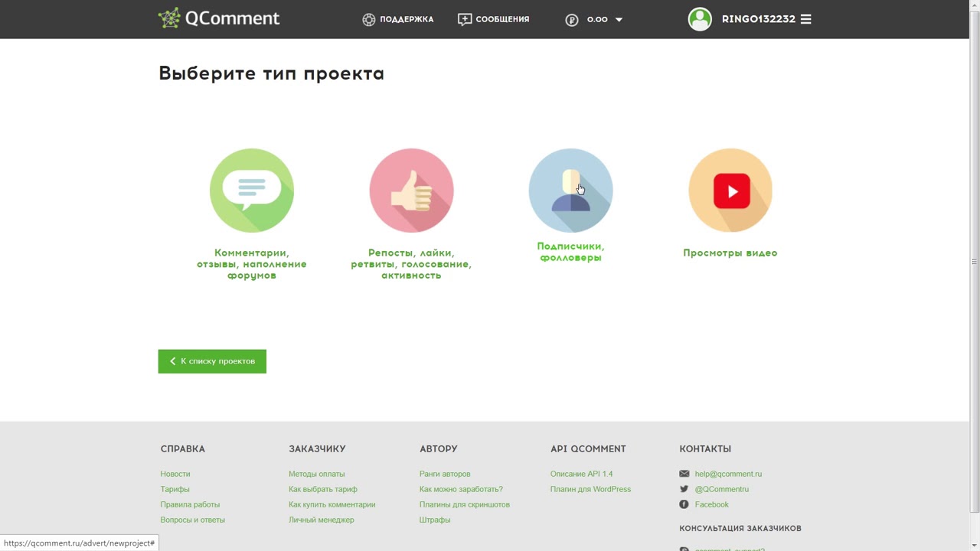Screen dimensions: 980x551
Task: Open the Вопросы и ответы footer link
Action: (192, 520)
